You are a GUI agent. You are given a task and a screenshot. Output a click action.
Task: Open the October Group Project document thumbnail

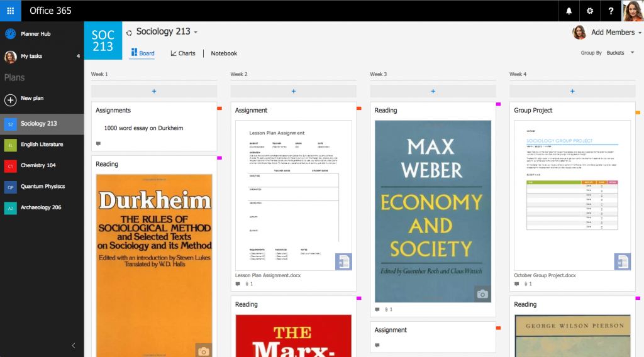[572, 195]
